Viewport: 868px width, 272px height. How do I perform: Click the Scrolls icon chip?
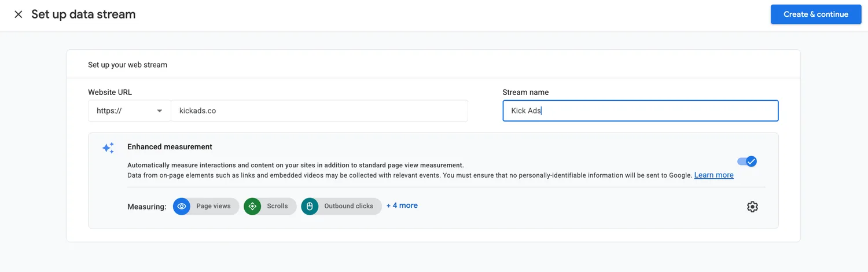pos(270,206)
